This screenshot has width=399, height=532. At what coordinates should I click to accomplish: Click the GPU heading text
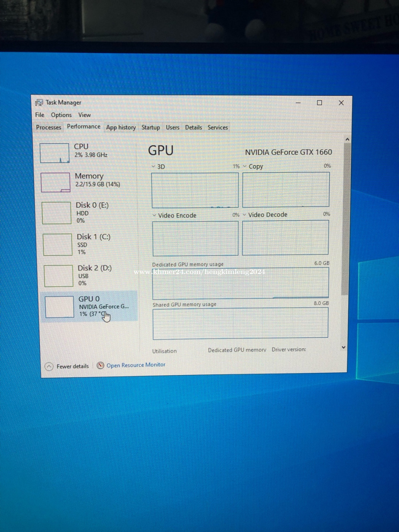pyautogui.click(x=161, y=150)
